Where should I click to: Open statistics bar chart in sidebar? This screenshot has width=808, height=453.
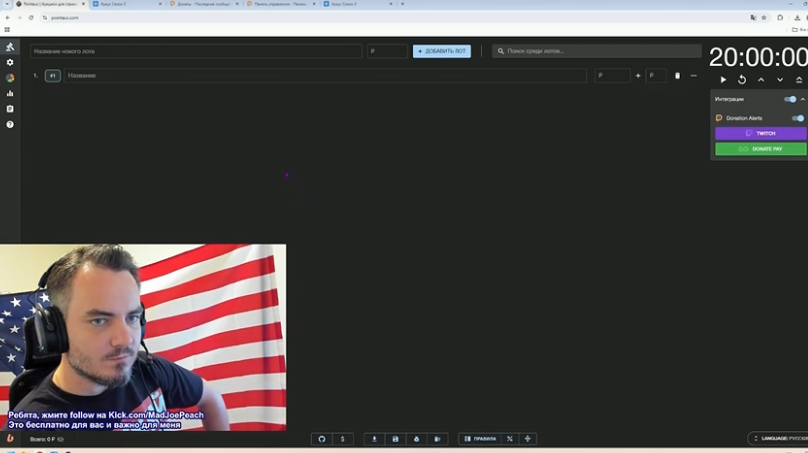10,93
